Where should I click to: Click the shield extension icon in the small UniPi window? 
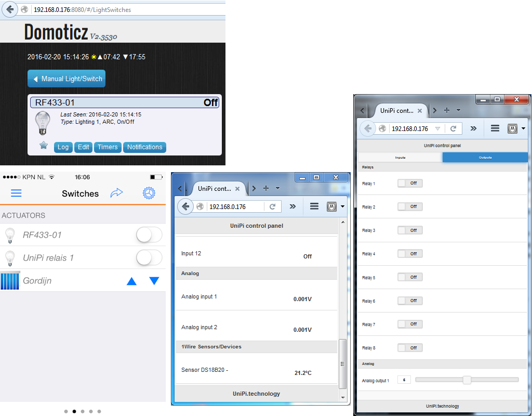click(331, 206)
